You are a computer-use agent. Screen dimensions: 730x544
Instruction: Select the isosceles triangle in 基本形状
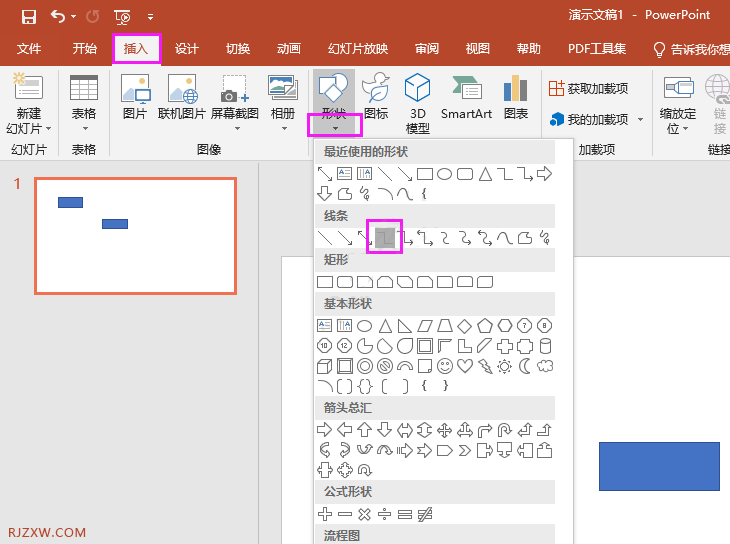[385, 326]
